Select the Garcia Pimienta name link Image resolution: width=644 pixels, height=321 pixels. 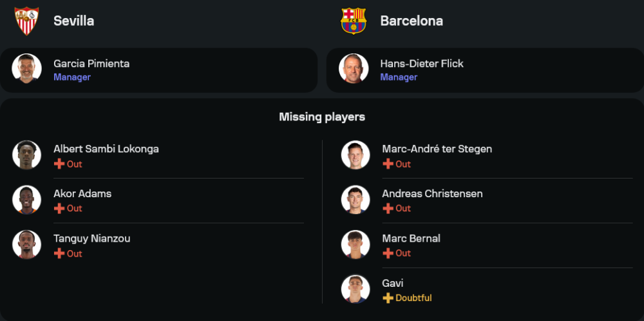(91, 63)
